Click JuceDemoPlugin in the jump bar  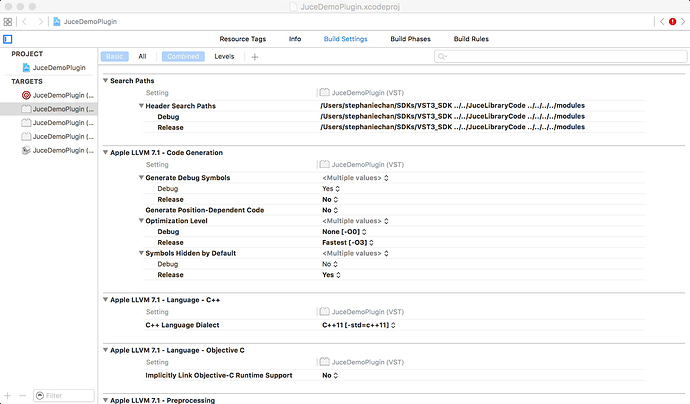(90, 22)
